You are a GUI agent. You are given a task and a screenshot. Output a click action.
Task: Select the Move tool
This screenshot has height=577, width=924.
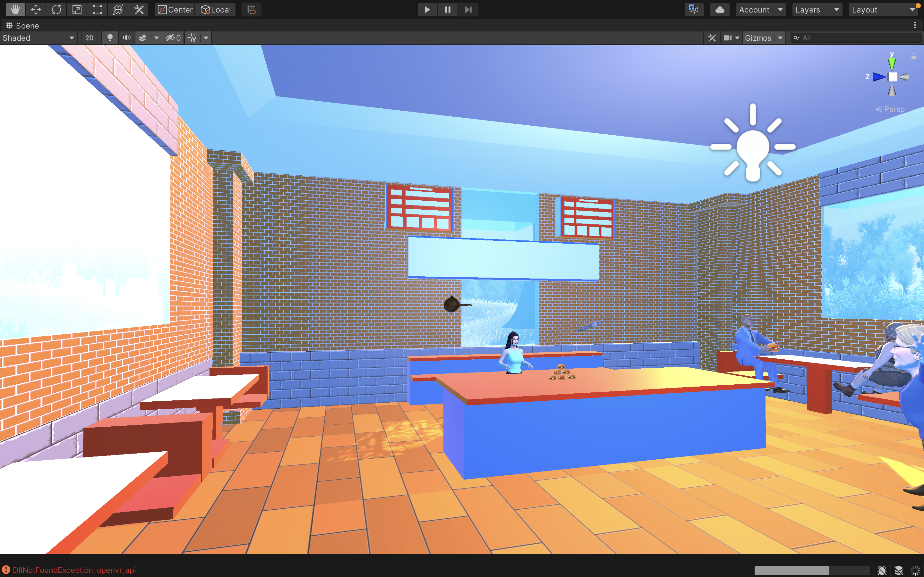(x=36, y=10)
